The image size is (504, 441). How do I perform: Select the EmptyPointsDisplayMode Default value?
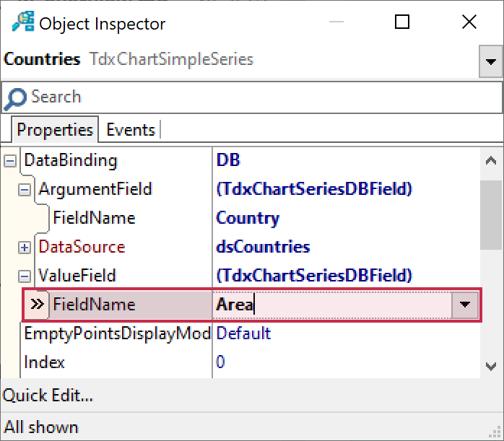[244, 333]
